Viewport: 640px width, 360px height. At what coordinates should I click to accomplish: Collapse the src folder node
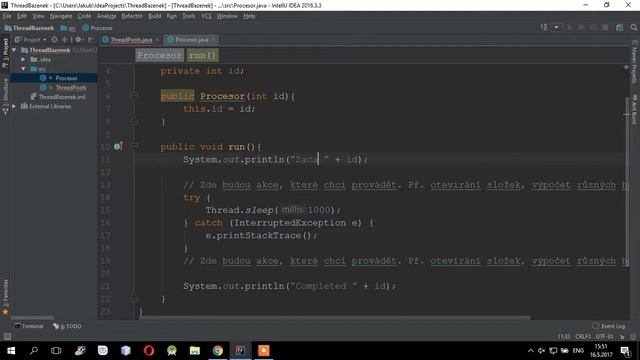(23, 69)
